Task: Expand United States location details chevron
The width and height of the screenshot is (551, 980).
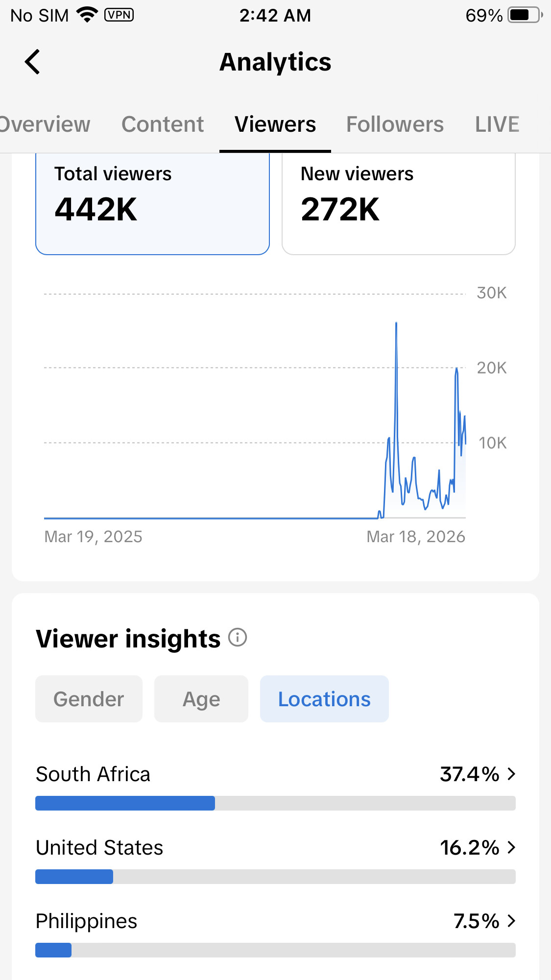Action: tap(511, 847)
